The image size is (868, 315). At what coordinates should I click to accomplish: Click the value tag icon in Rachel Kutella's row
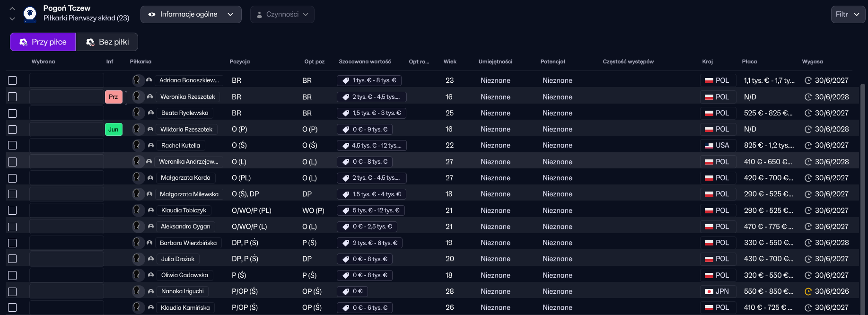pyautogui.click(x=346, y=146)
